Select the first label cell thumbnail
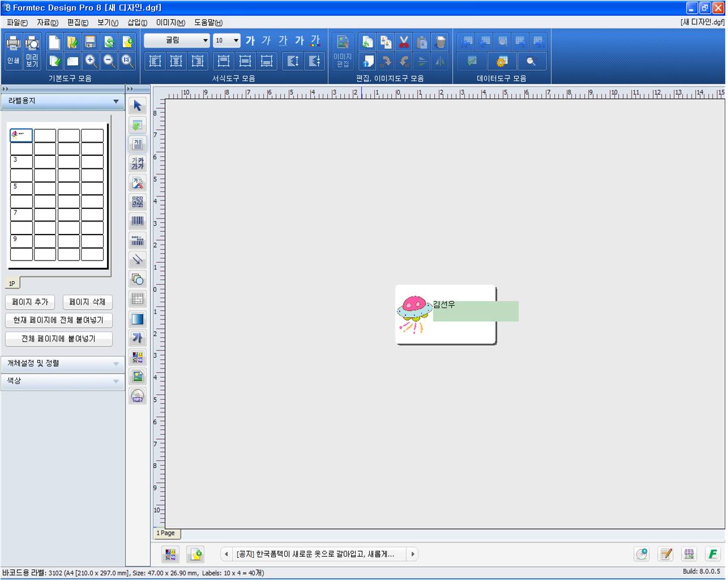Viewport: 728px width, 580px height. click(x=22, y=135)
